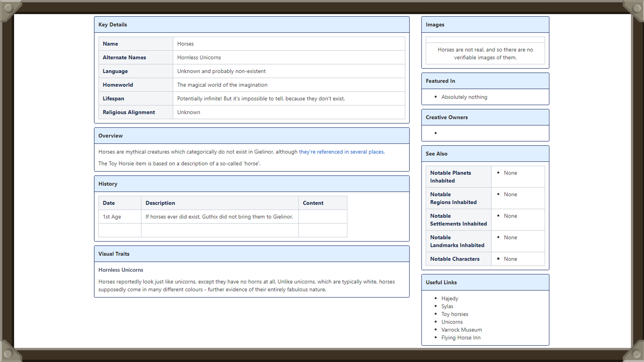Click the Lifespan label cell
The image size is (644, 362).
tap(136, 99)
